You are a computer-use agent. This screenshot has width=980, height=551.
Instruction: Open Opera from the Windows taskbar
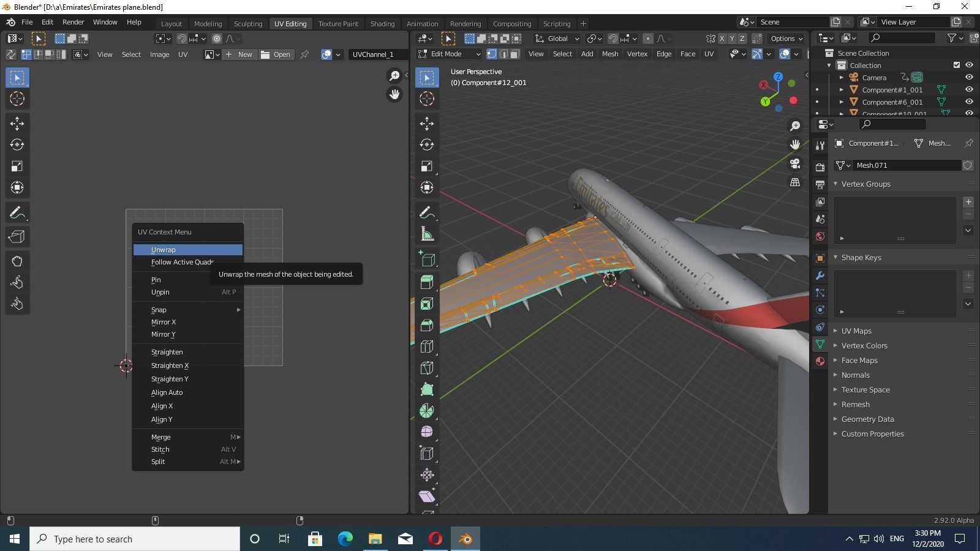pyautogui.click(x=435, y=539)
